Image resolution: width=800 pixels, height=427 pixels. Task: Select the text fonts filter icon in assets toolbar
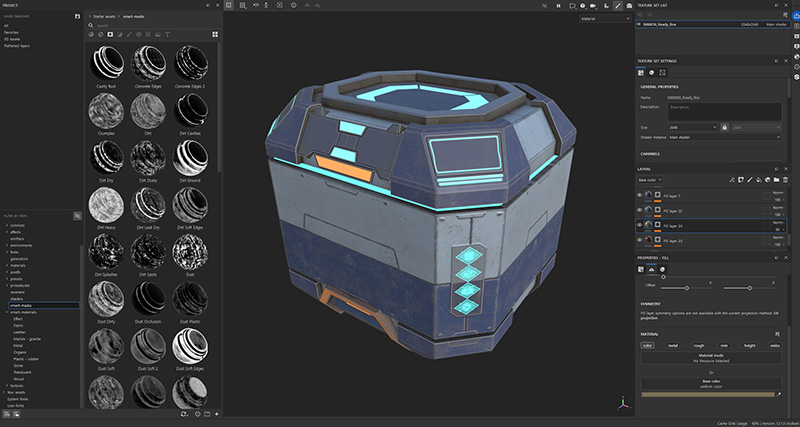pyautogui.click(x=167, y=34)
